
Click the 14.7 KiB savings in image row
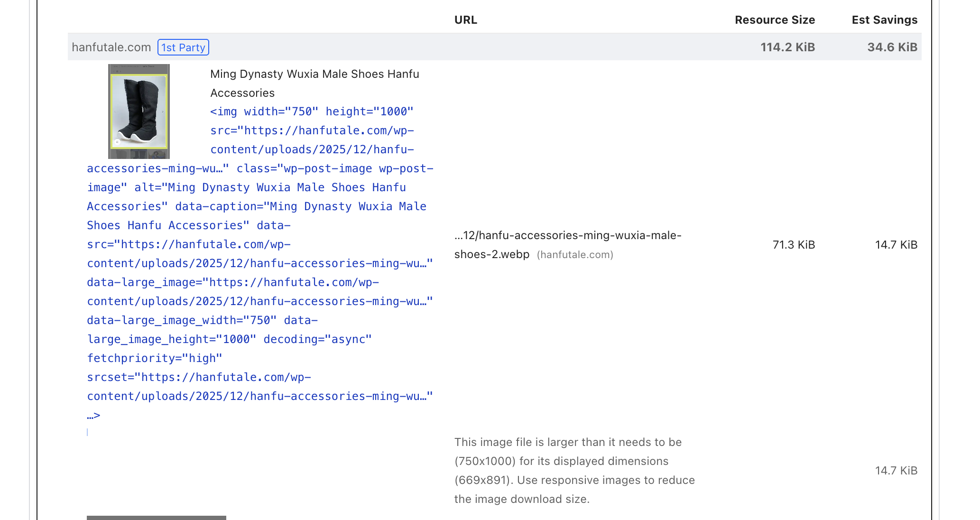coord(896,245)
